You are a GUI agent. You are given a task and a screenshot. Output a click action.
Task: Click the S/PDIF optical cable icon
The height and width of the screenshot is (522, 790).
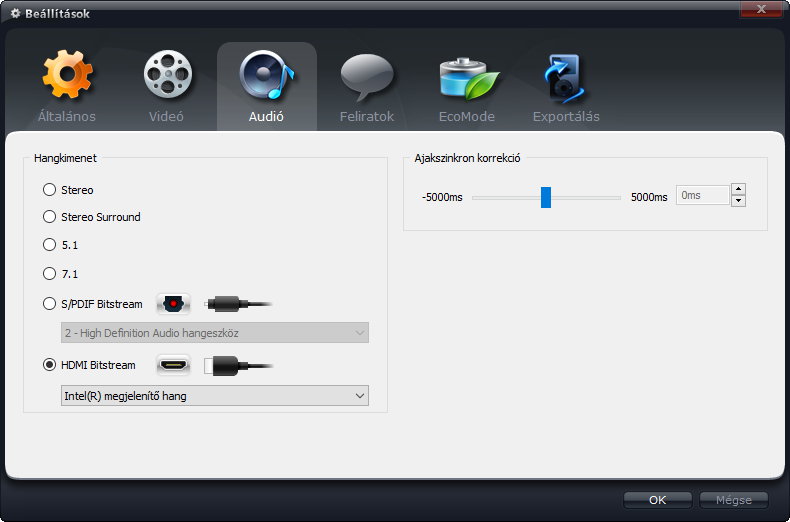[x=238, y=304]
